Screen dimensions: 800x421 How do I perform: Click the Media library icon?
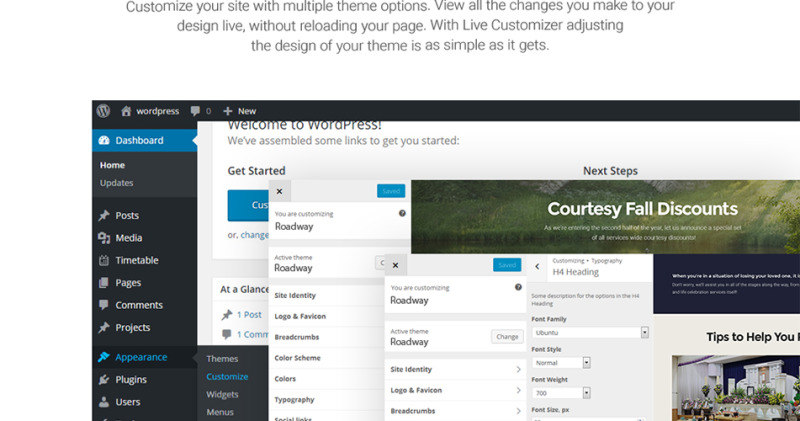coord(104,238)
